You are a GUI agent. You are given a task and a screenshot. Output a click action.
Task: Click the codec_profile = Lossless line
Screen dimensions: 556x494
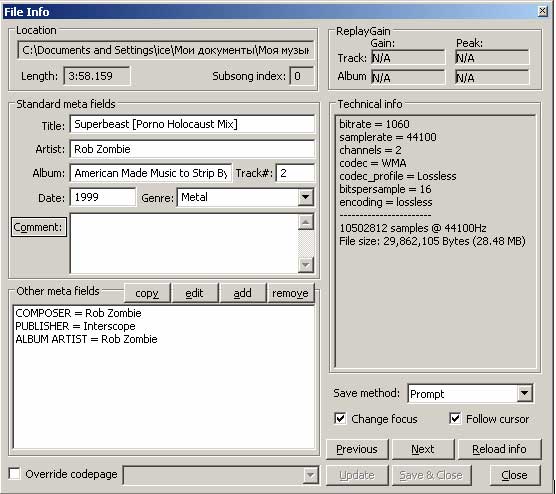coord(397,176)
